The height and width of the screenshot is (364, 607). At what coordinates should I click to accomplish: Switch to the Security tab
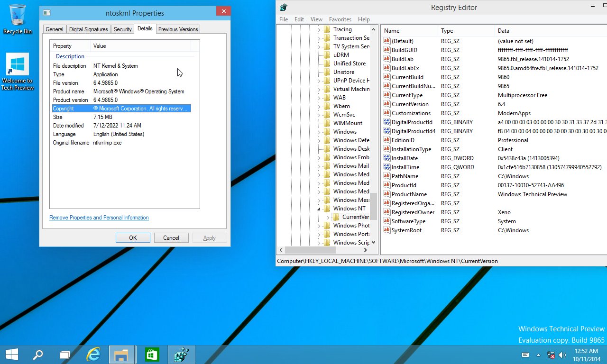(x=122, y=29)
